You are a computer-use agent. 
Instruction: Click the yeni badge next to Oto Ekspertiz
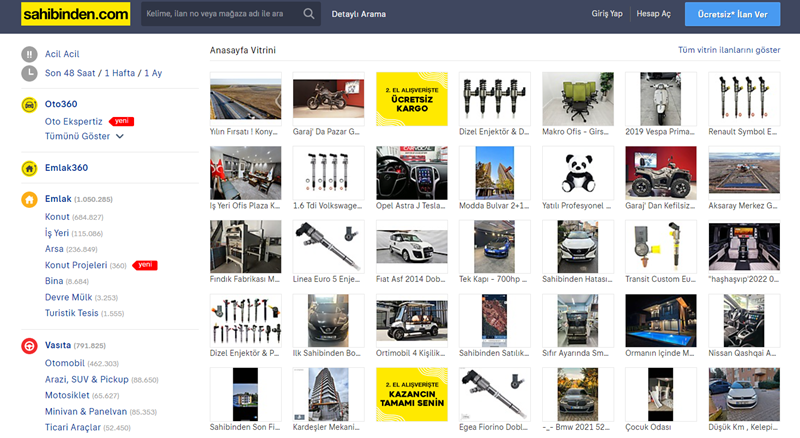point(121,121)
